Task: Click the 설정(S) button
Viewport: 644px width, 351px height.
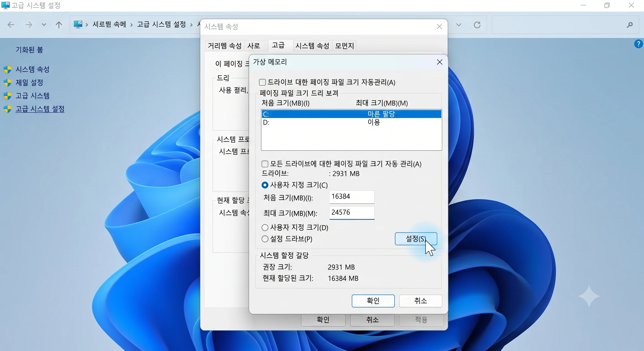Action: [x=416, y=239]
